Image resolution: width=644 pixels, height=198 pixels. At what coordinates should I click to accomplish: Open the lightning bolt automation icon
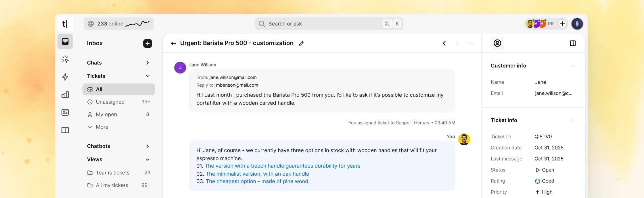(x=65, y=77)
